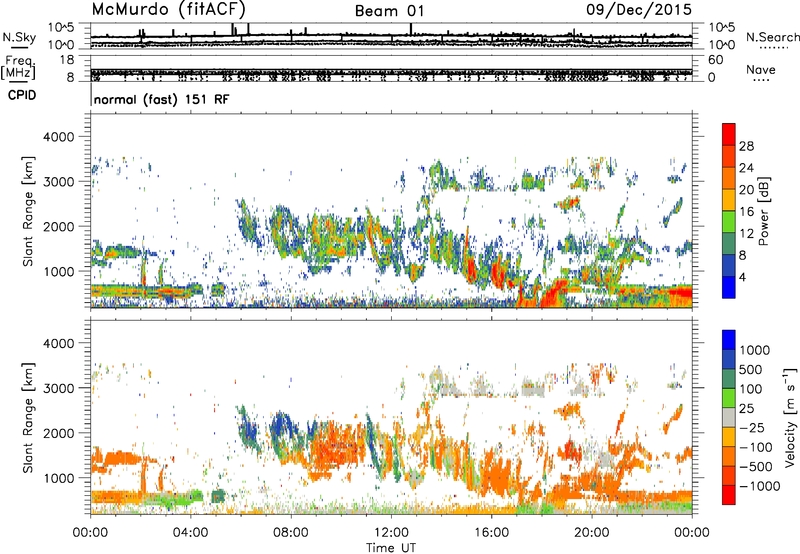Click the 'N.Search' legend label
This screenshot has height=554, width=800.
point(772,37)
